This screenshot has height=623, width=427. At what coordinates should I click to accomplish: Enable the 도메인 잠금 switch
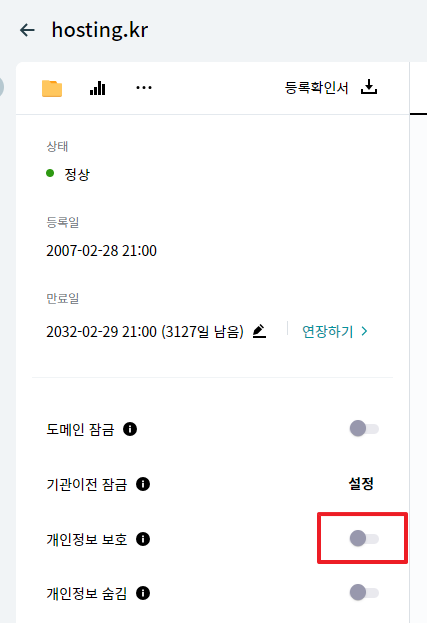point(364,429)
